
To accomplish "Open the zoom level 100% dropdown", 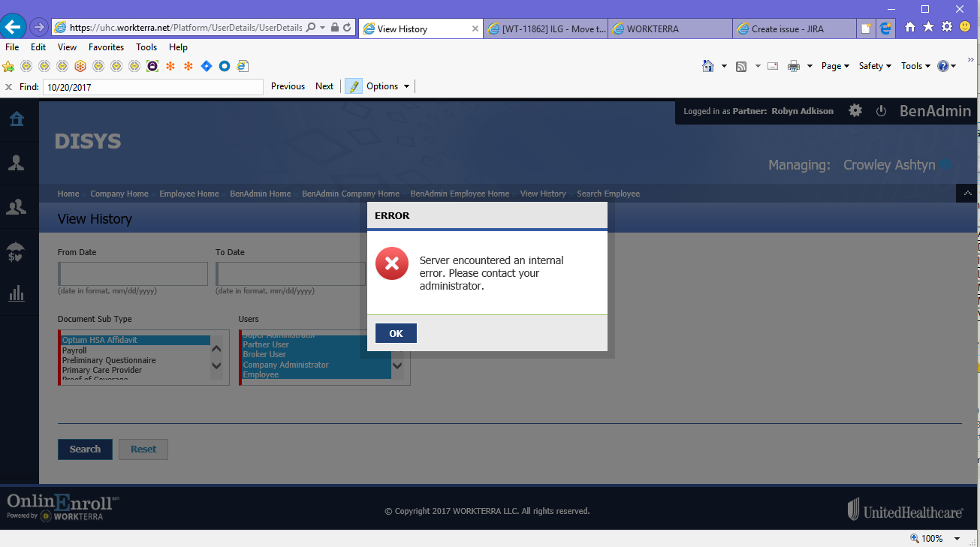I will pyautogui.click(x=957, y=538).
